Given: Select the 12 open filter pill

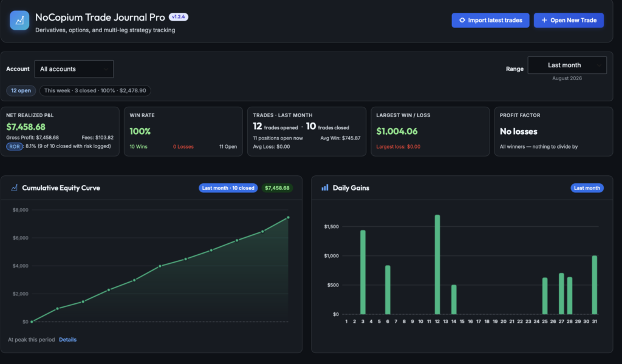Looking at the screenshot, I should [21, 91].
